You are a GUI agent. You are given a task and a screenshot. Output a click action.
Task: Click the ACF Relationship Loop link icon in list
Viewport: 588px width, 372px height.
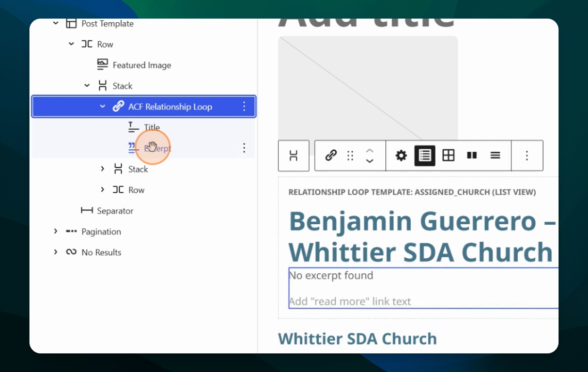pos(118,106)
